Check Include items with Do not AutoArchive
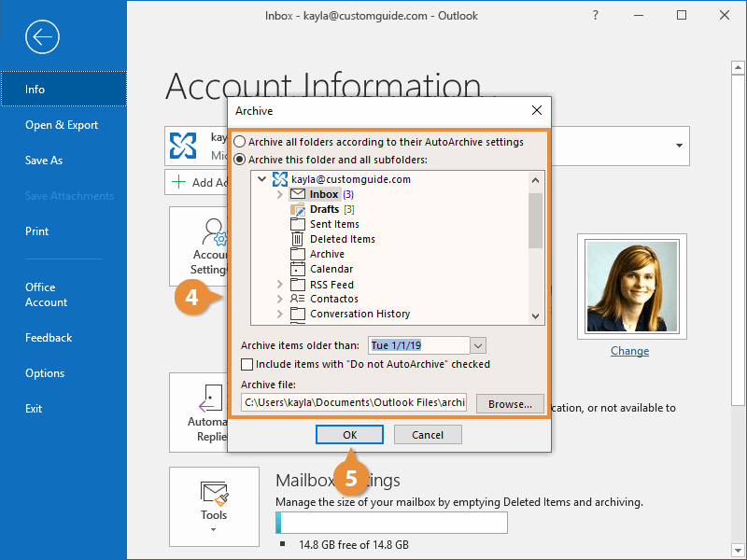Screen dimensions: 747x560 [x=247, y=364]
